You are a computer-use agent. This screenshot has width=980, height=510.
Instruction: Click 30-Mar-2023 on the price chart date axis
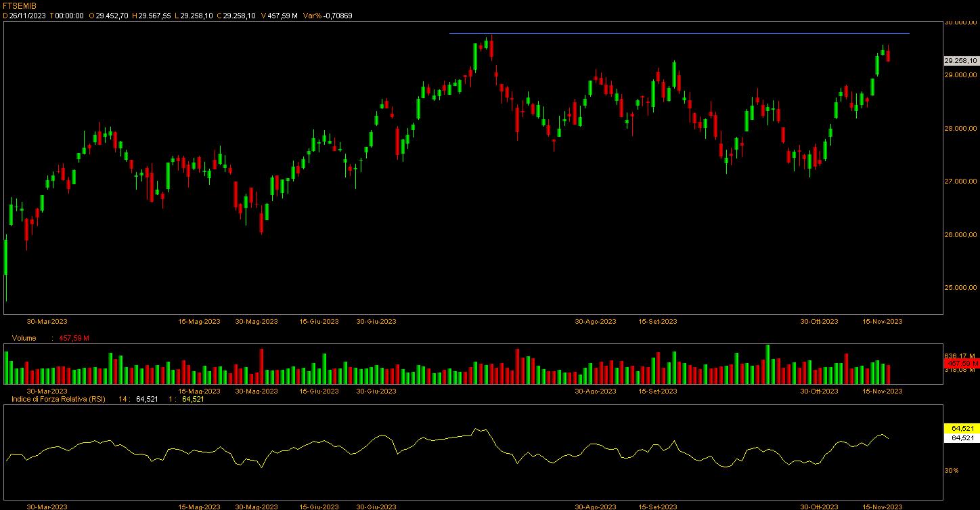tap(47, 322)
